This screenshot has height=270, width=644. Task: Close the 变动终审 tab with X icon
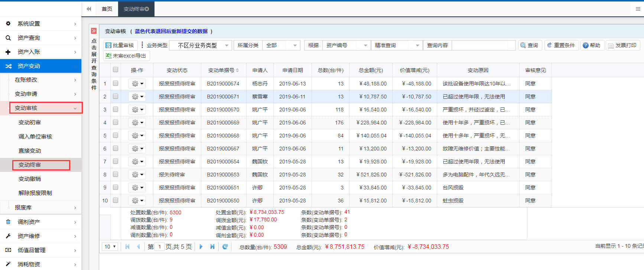pos(147,9)
